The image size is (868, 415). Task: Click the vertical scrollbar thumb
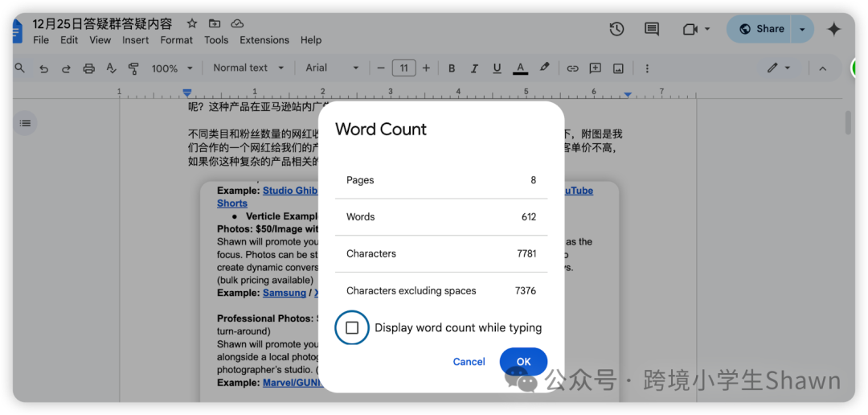pos(848,122)
